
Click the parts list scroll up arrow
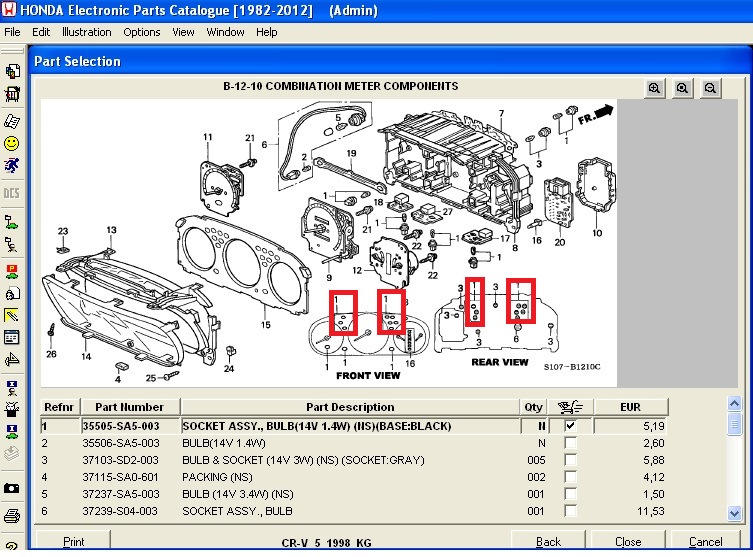tap(734, 404)
